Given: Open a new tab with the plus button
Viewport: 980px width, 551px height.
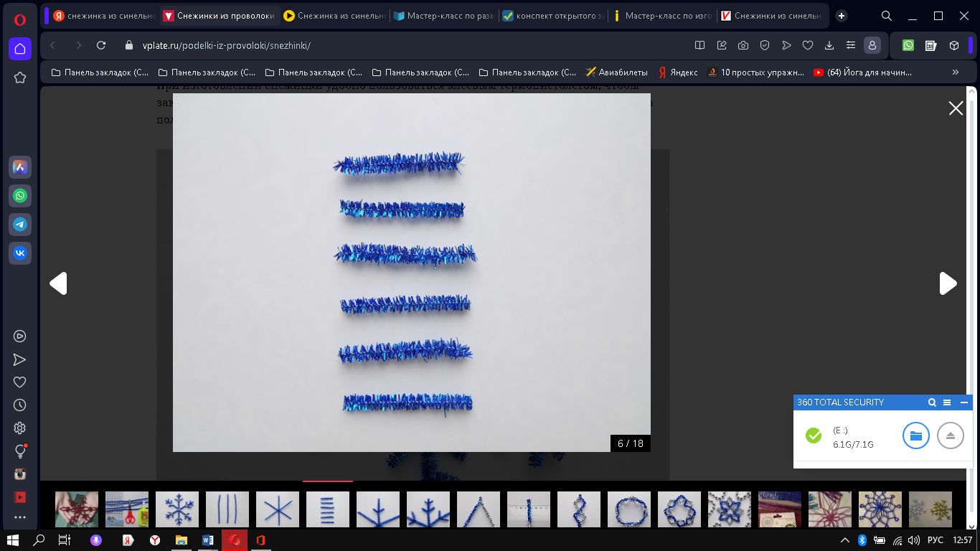Looking at the screenshot, I should pyautogui.click(x=842, y=16).
